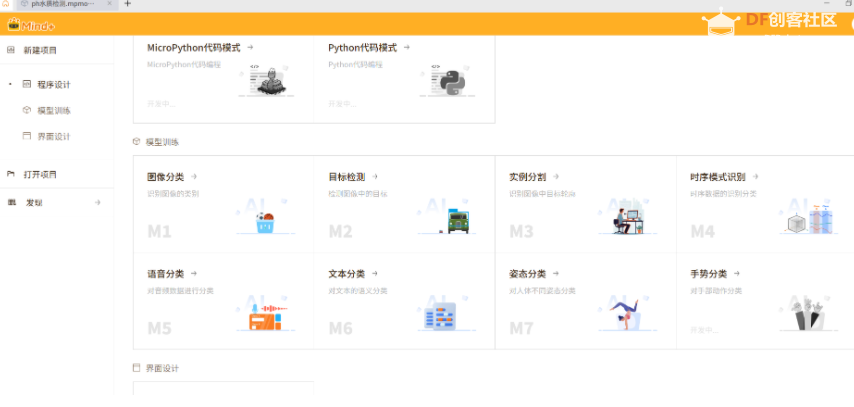The image size is (854, 407).
Task: Expand the 发现 arrow in the sidebar
Action: click(97, 202)
